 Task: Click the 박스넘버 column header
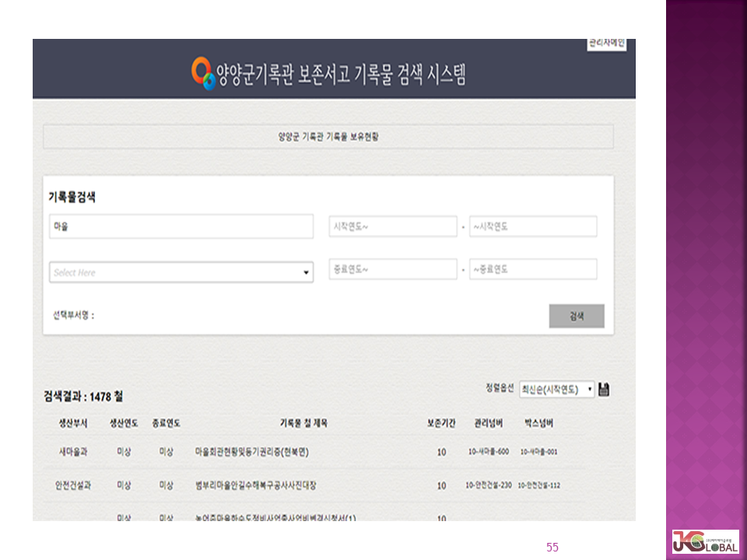point(538,423)
